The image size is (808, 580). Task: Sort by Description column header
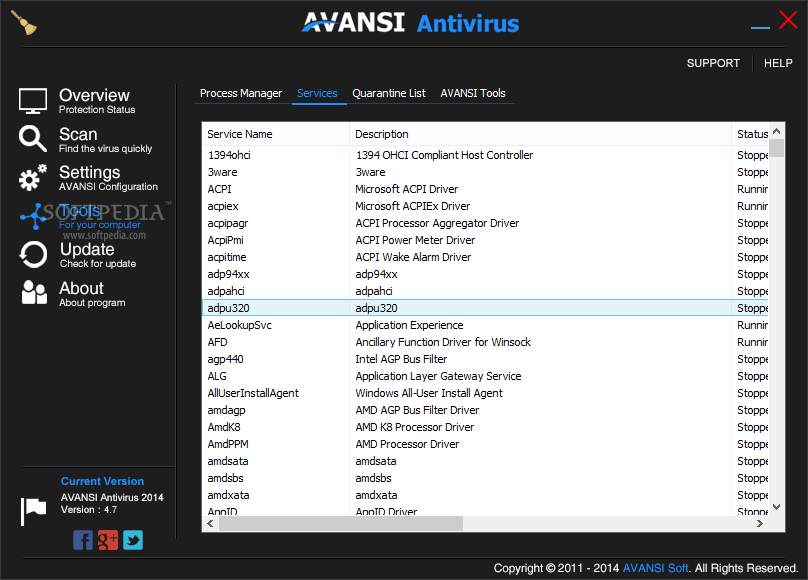(540, 134)
